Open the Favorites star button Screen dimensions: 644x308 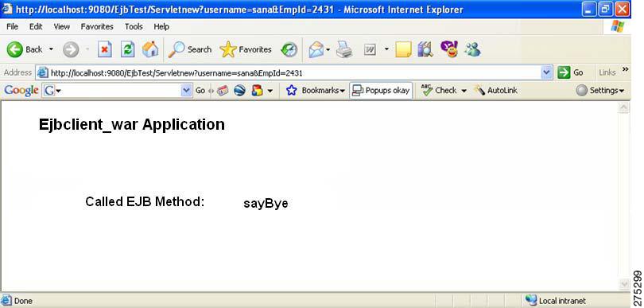pos(246,50)
